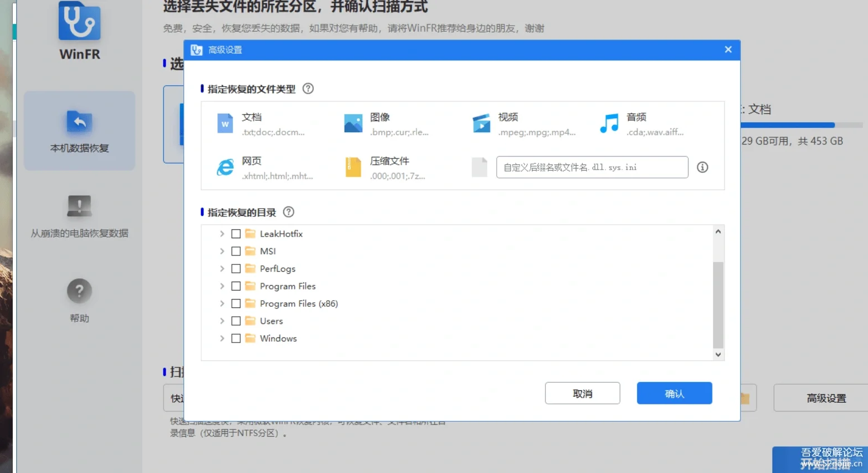Cancel the dialog with the 取消 button

pyautogui.click(x=583, y=393)
